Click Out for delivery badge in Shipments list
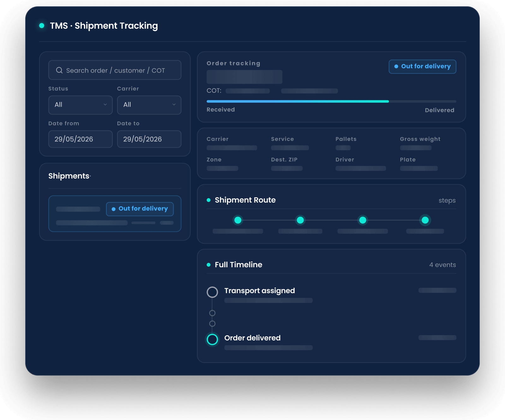This screenshot has height=420, width=505. coord(140,209)
